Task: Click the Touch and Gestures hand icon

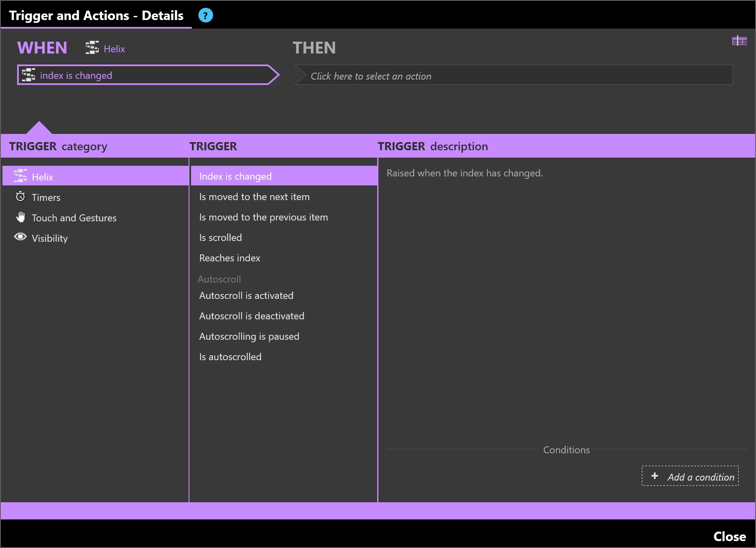Action: point(20,217)
